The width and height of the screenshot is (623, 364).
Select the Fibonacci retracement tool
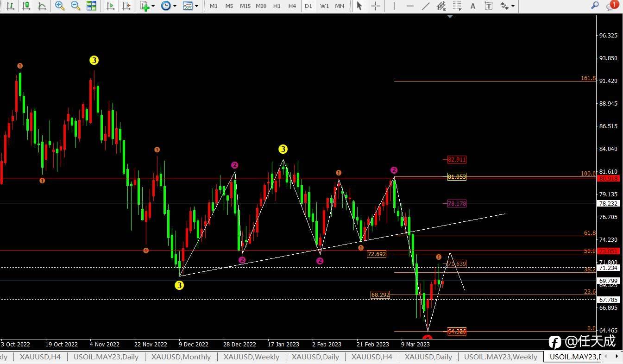(x=457, y=6)
